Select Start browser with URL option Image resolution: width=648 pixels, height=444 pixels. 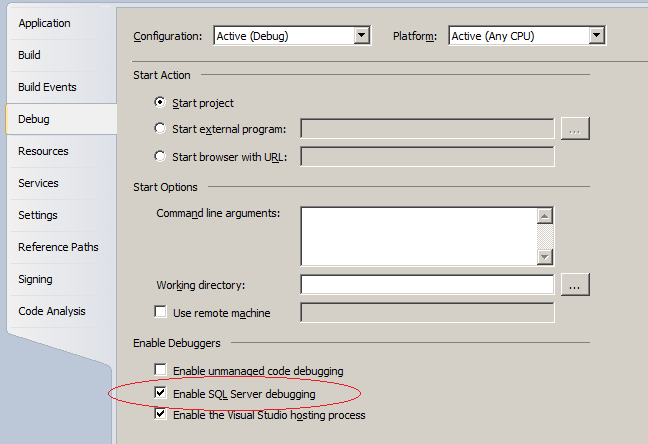[160, 156]
